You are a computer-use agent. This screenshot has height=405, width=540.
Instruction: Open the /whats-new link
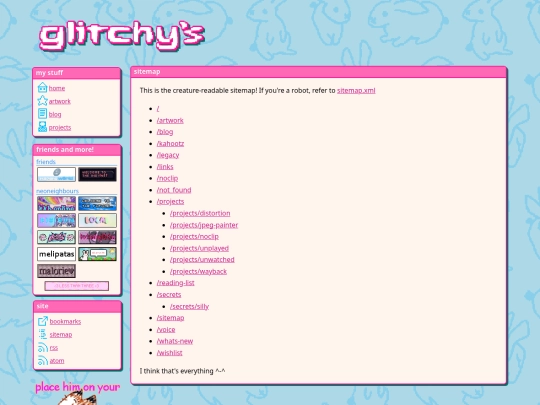[x=175, y=341]
